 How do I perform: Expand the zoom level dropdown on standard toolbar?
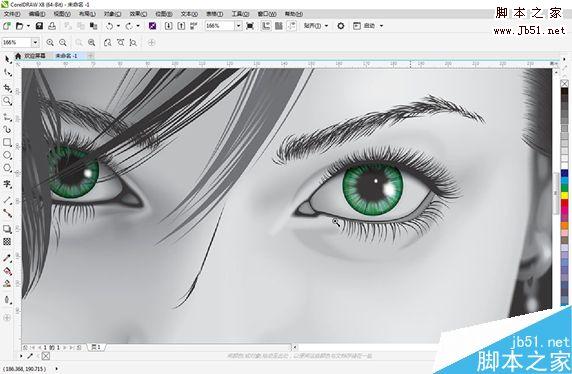coord(238,26)
